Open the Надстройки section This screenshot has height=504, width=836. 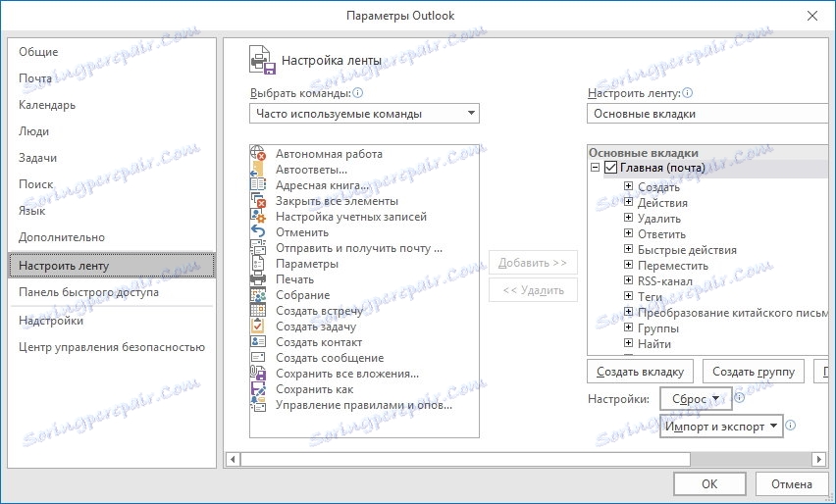[x=51, y=321]
